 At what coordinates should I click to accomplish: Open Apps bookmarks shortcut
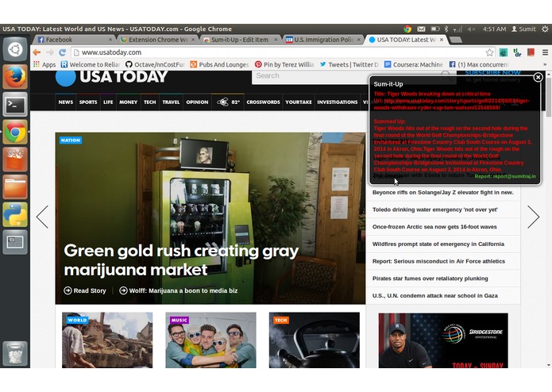click(x=44, y=64)
